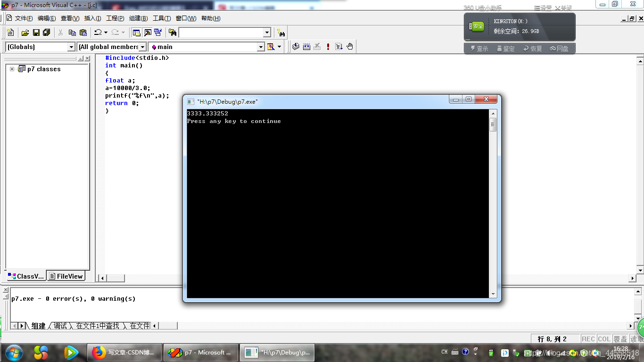Click 网盘 in the 360 U盘 panel
Image resolution: width=644 pixels, height=362 pixels.
[x=559, y=49]
